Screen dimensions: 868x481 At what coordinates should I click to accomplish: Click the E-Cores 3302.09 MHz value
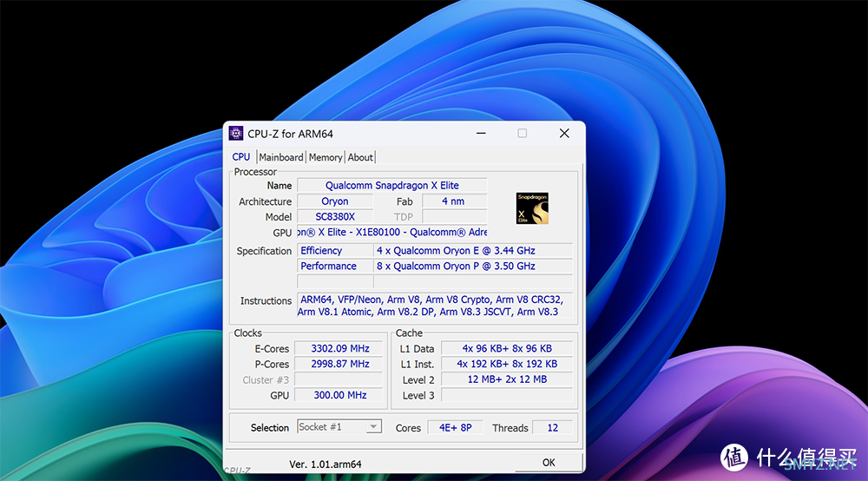pos(339,349)
